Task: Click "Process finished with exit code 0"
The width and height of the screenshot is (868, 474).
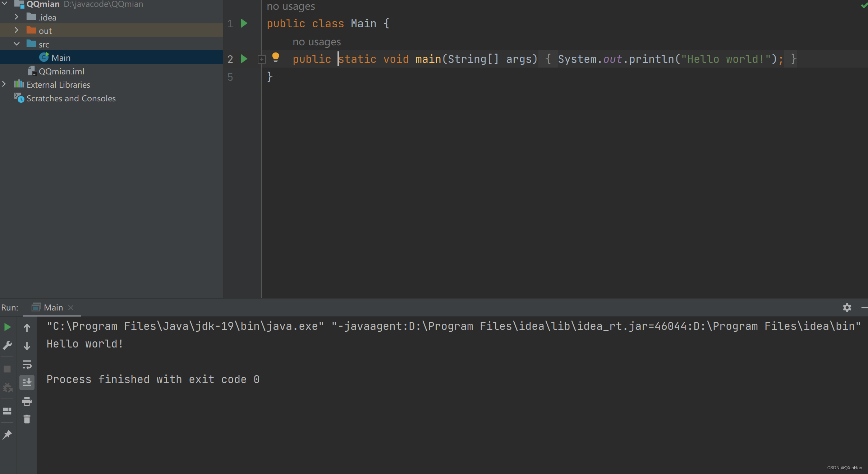Action: tap(153, 379)
